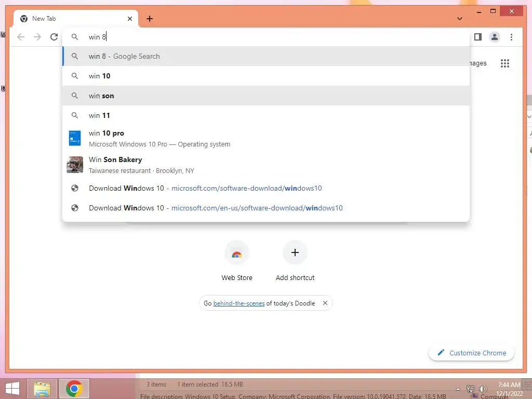Viewport: 532px width, 399px height.
Task: Click the browser back arrow
Action: tap(21, 37)
